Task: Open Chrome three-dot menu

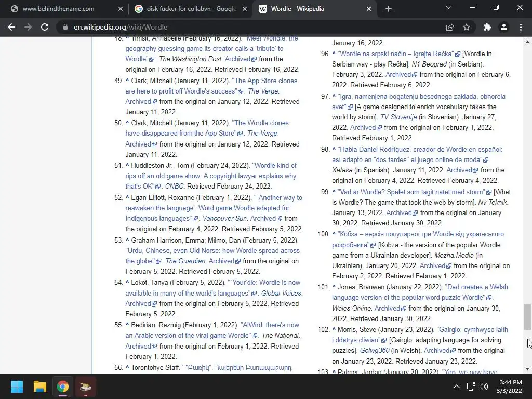Action: pos(521,27)
